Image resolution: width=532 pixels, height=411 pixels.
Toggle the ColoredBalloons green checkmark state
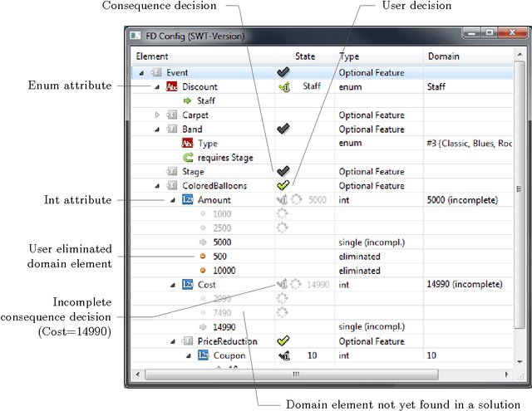283,186
